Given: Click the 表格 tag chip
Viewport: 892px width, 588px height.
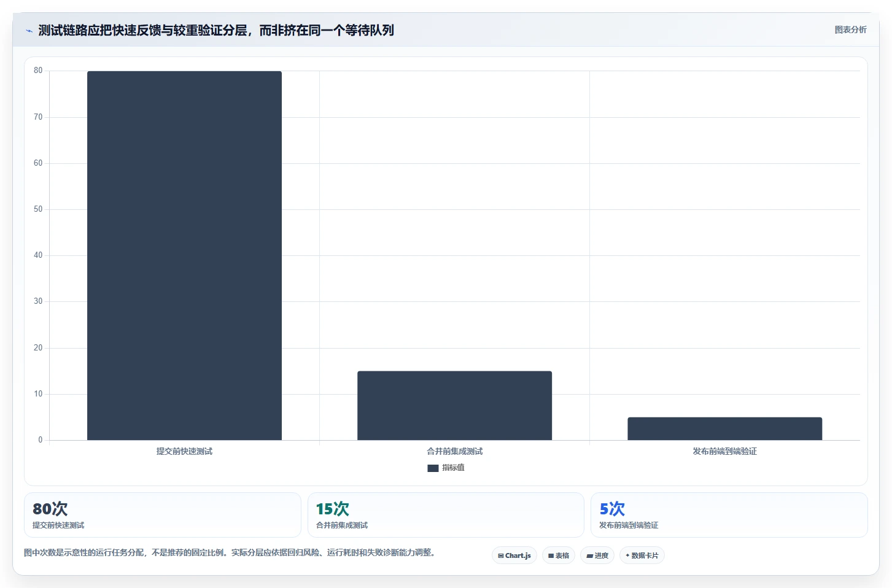Looking at the screenshot, I should point(559,555).
